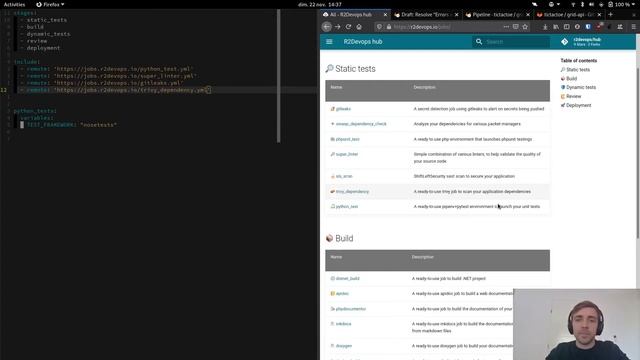Open the phpunit_test job link

point(347,139)
